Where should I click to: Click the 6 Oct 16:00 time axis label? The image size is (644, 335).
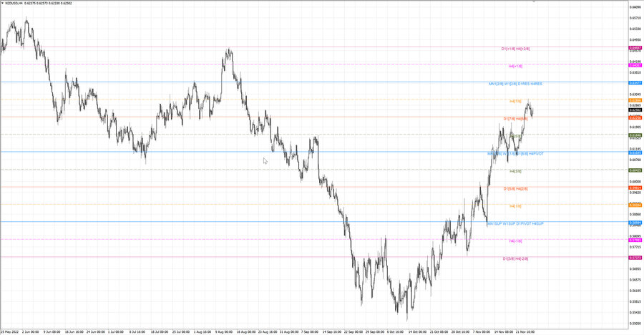point(395,331)
